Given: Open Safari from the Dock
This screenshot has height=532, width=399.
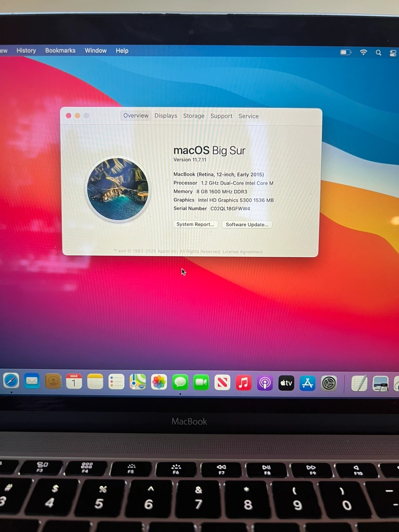Looking at the screenshot, I should [11, 381].
